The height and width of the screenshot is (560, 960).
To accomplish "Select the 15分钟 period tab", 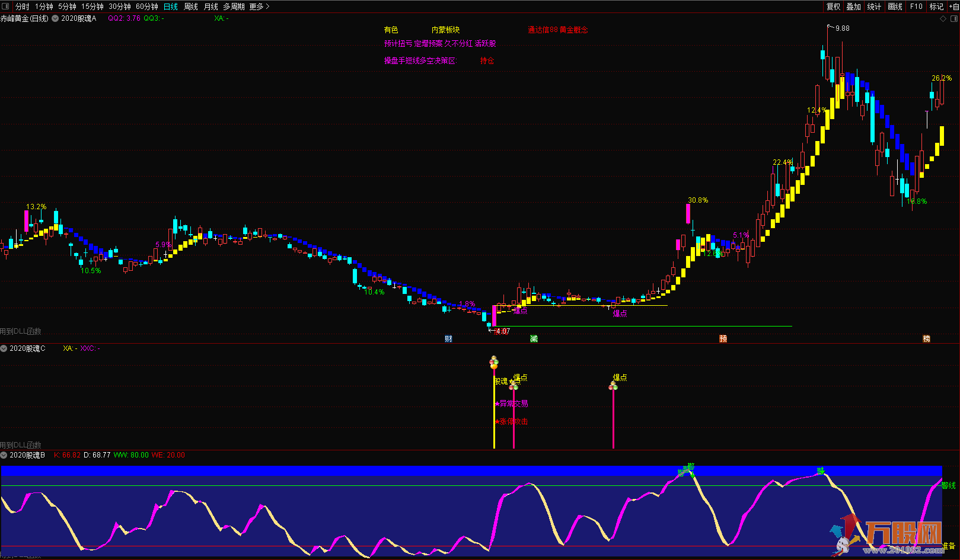I will [x=93, y=7].
